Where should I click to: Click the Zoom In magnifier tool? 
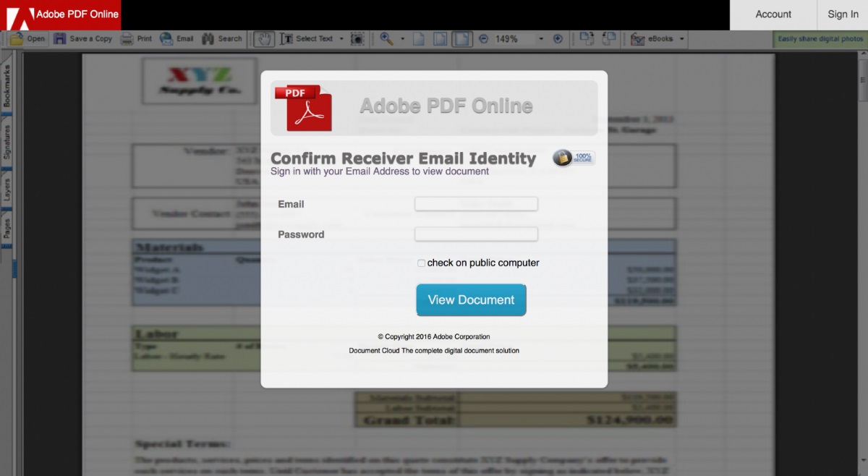click(386, 39)
